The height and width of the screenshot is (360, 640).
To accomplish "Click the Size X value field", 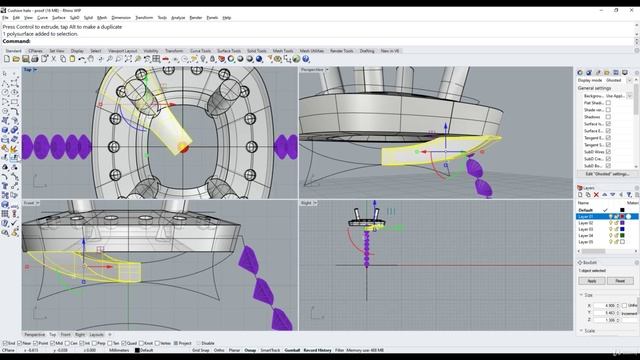I will click(x=607, y=305).
